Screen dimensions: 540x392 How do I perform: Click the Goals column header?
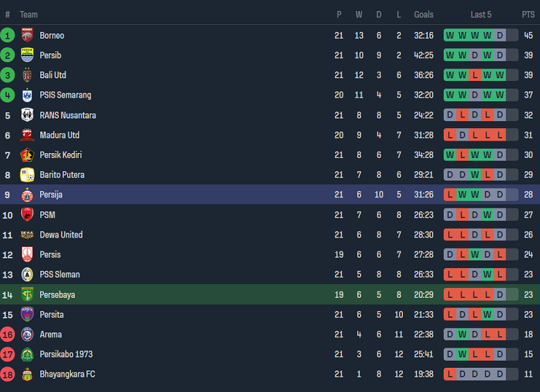coord(424,15)
